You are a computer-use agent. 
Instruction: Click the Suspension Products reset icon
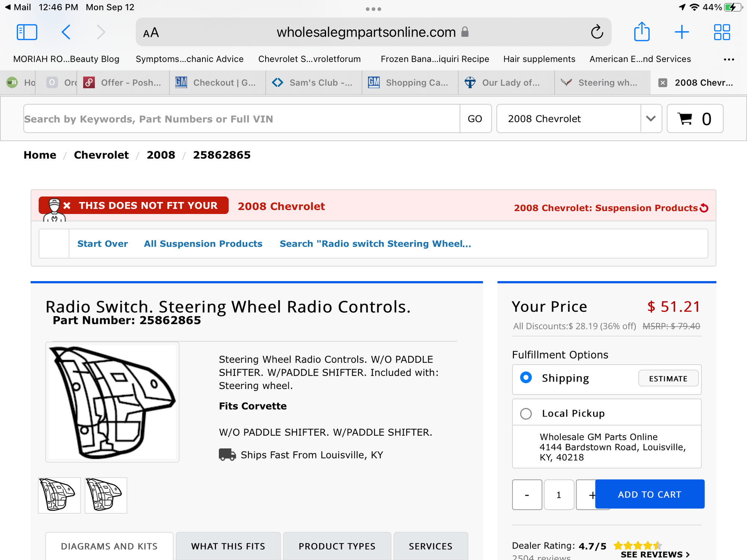click(704, 208)
